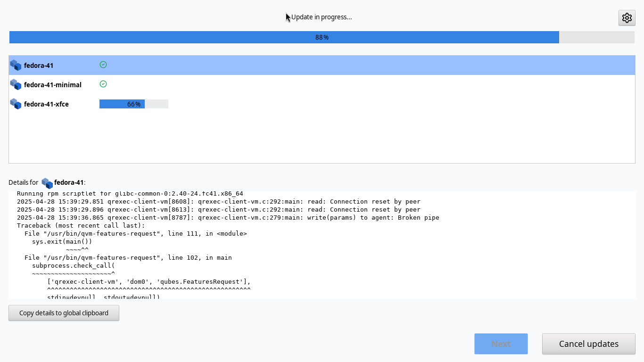Click the fedora-41-minimal qube cube icon
This screenshot has height=362, width=644.
16,84
